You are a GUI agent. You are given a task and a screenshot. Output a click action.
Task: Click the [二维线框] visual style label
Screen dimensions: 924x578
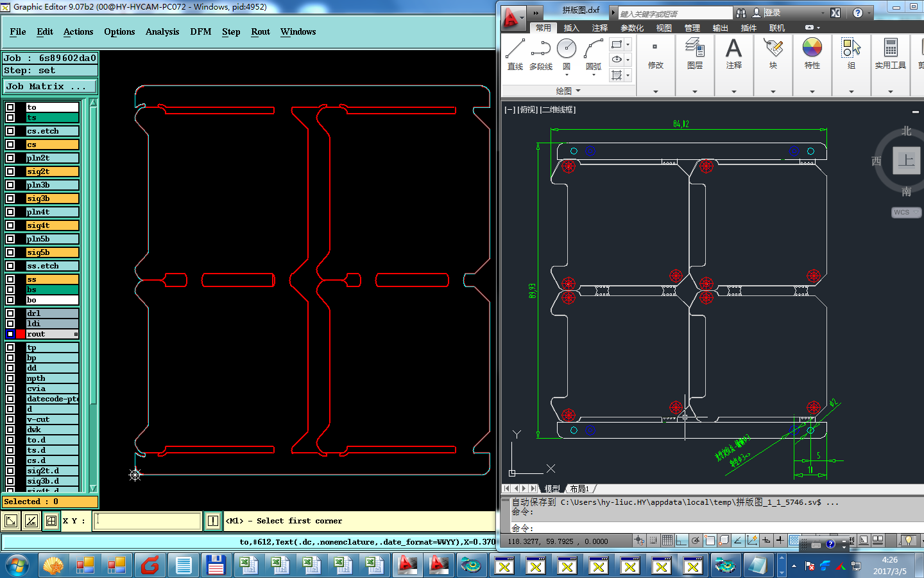click(x=558, y=110)
